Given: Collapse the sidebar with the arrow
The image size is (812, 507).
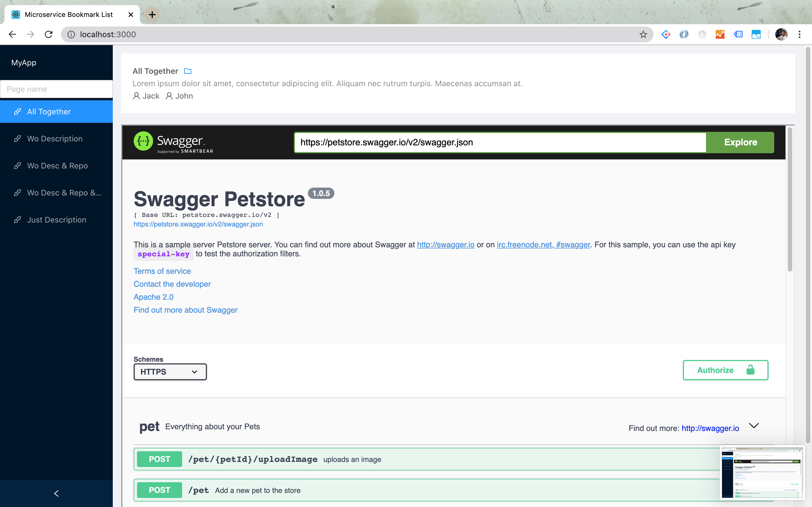Looking at the screenshot, I should pyautogui.click(x=56, y=493).
